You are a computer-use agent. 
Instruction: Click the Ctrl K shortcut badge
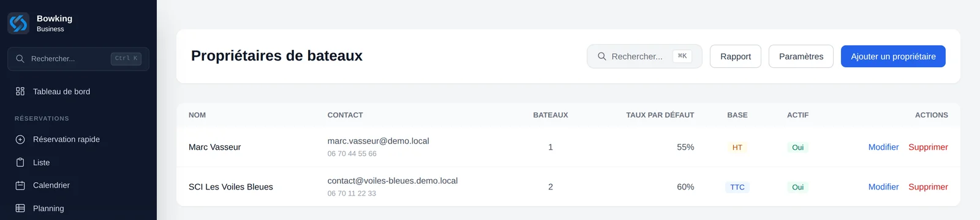(x=126, y=59)
